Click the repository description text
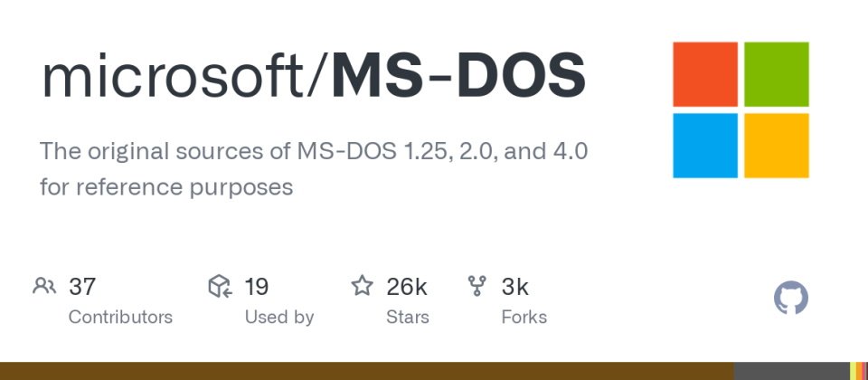 coord(314,169)
